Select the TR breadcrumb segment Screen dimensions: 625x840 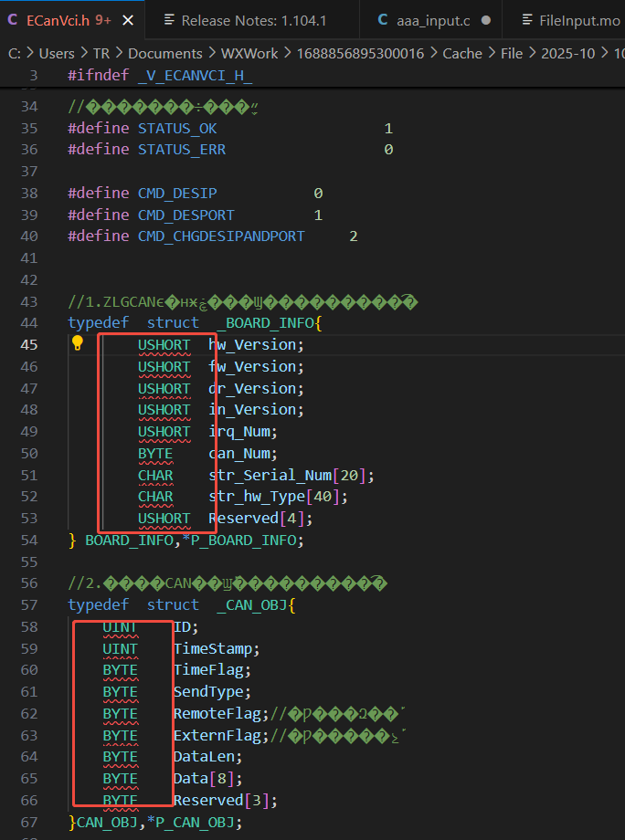pos(101,54)
